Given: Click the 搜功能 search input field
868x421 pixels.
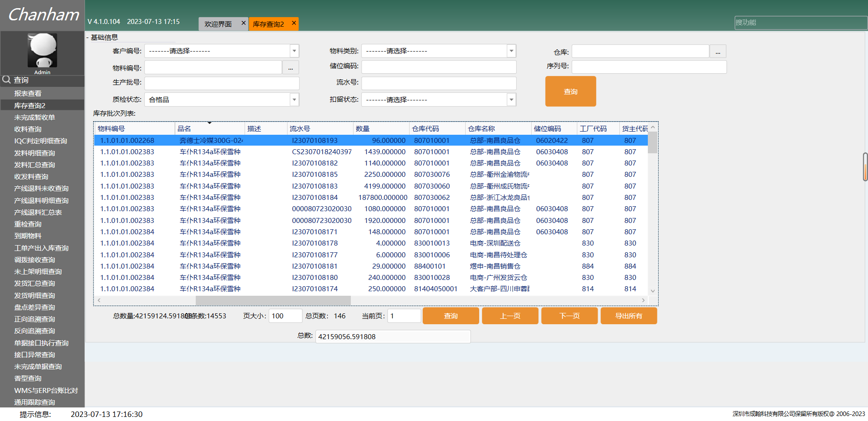Looking at the screenshot, I should (800, 23).
